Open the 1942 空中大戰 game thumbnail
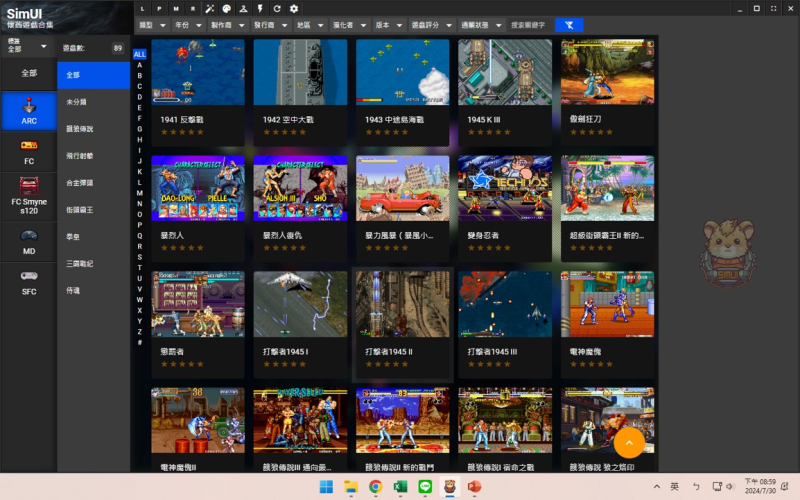This screenshot has width=800, height=500. point(300,72)
